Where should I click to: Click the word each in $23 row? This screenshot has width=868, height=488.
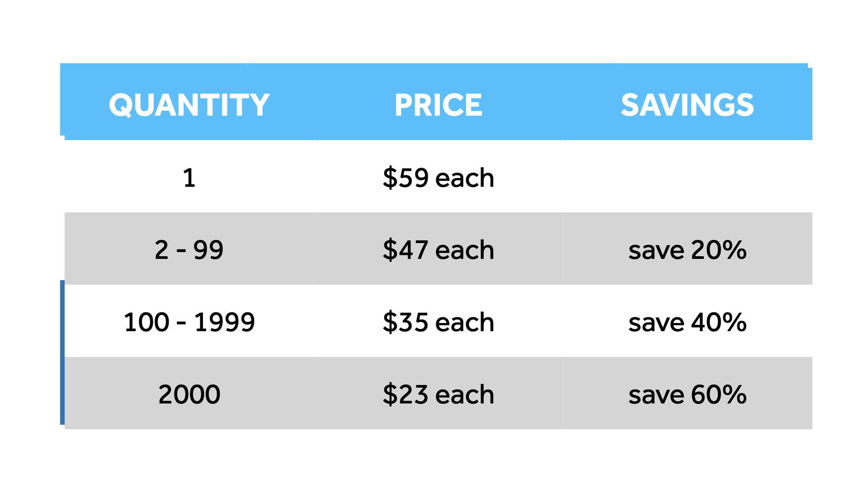464,394
